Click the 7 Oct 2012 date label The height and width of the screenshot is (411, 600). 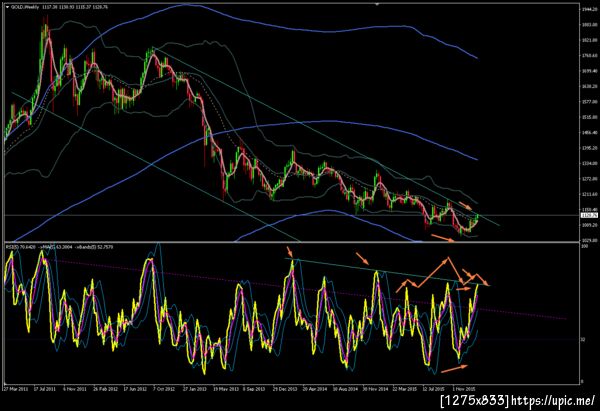165,389
